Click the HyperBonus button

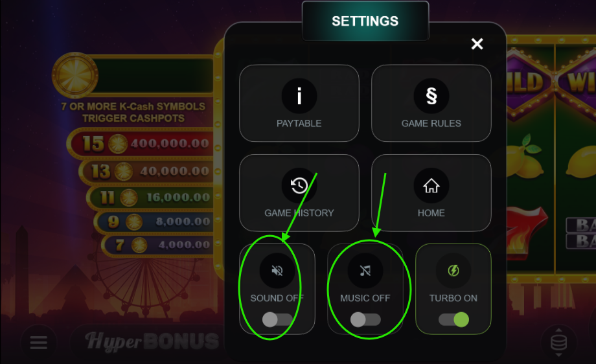tap(150, 341)
